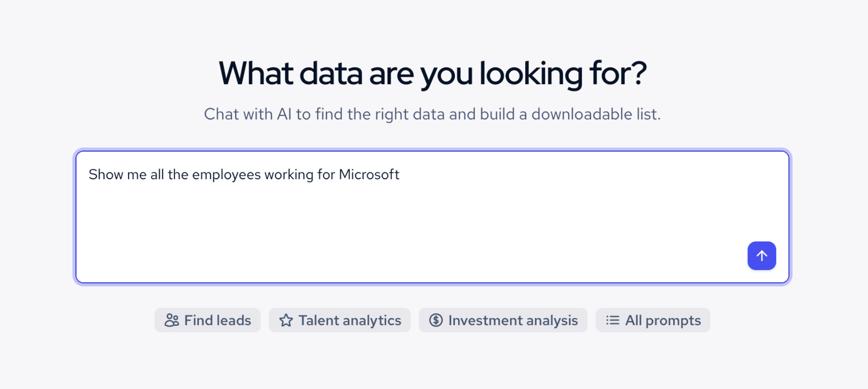This screenshot has width=868, height=389.
Task: Click the typed prompt about Microsoft employees
Action: (x=244, y=175)
